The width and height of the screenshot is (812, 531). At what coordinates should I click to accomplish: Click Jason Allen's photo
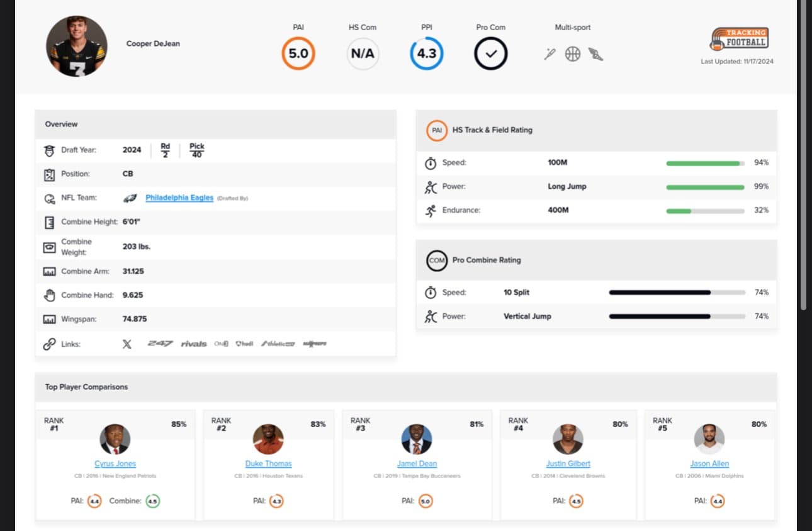[709, 439]
